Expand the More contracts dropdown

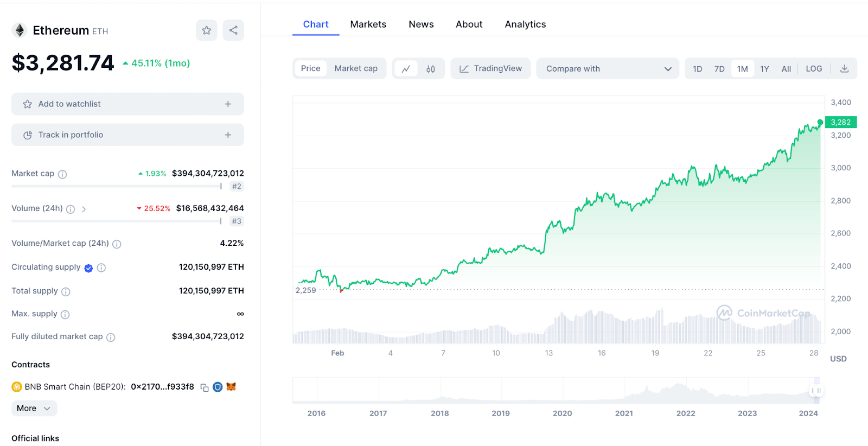tap(34, 408)
